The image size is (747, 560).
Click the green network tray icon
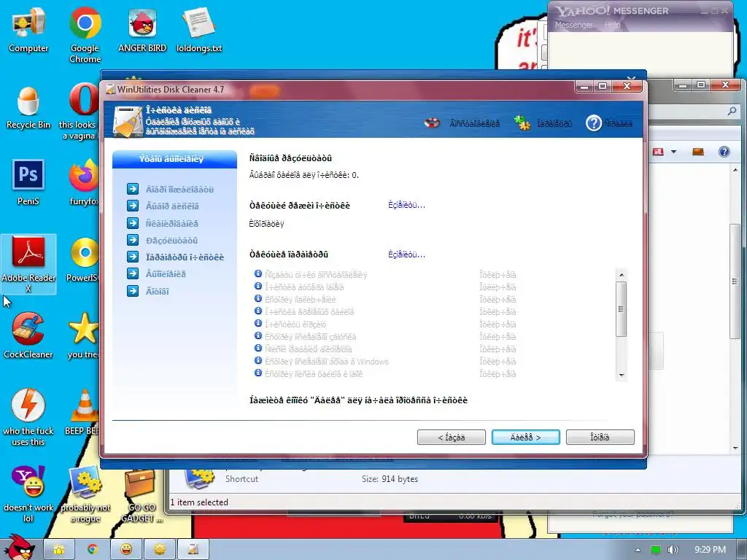point(656,550)
